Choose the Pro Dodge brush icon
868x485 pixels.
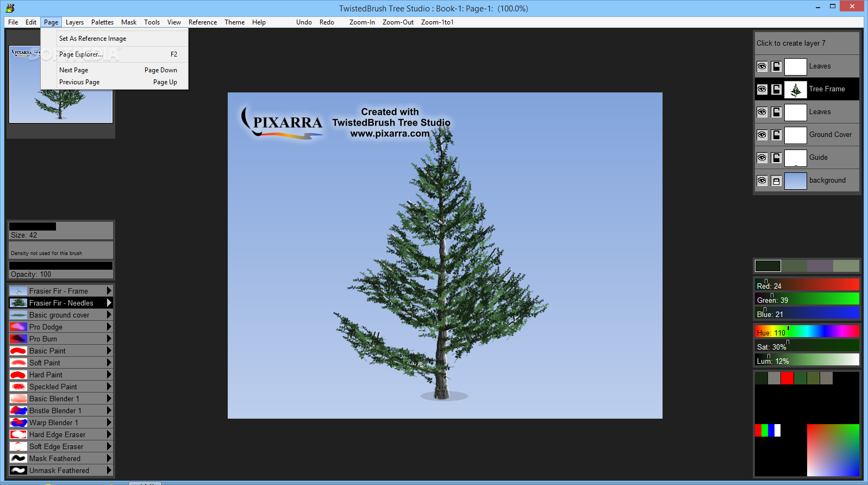(18, 327)
